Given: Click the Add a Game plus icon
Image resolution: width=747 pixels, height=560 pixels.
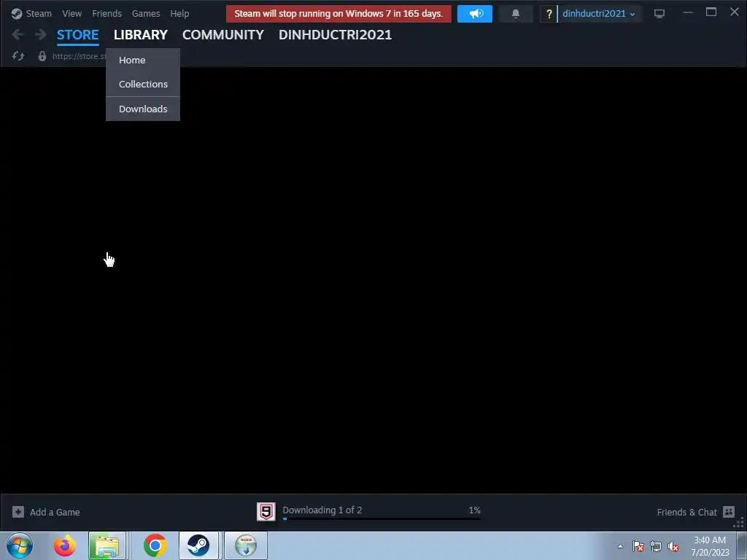Looking at the screenshot, I should 18,512.
